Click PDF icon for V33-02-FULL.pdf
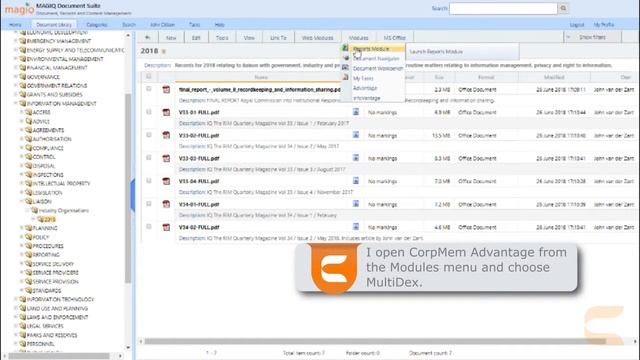The height and width of the screenshot is (360, 640). coord(166,135)
